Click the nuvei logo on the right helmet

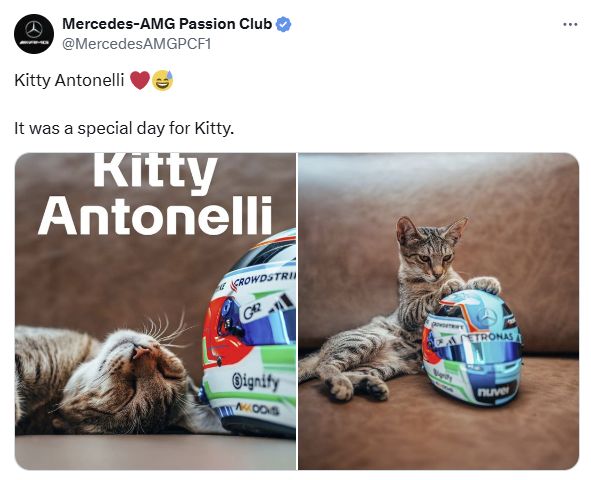click(x=493, y=391)
